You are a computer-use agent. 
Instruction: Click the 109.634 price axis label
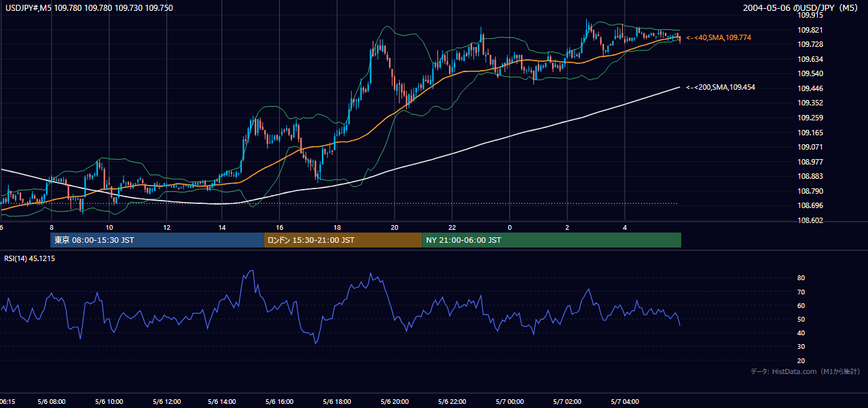click(810, 59)
